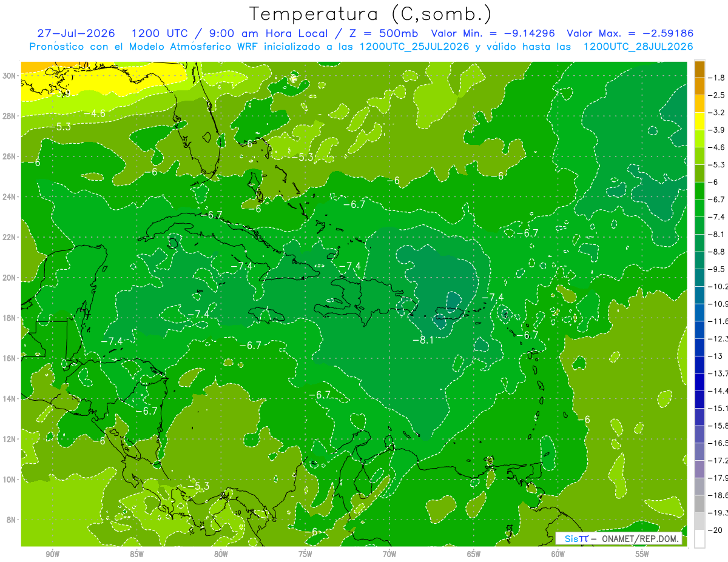Click the legend value '-12.3'

(x=718, y=338)
